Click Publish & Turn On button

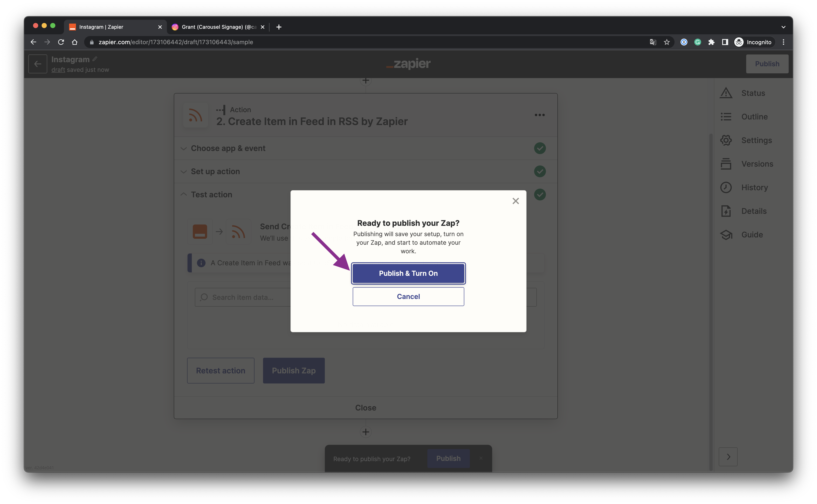(x=408, y=273)
